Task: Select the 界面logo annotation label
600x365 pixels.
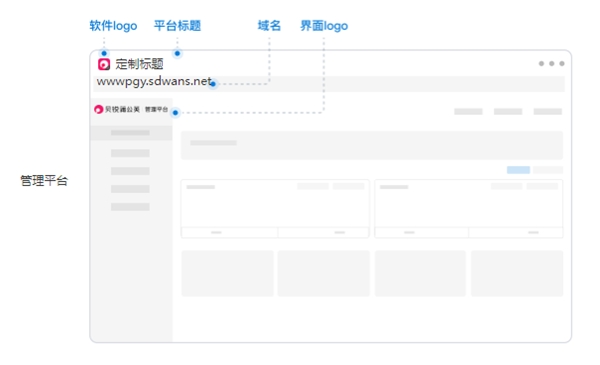Action: [324, 26]
